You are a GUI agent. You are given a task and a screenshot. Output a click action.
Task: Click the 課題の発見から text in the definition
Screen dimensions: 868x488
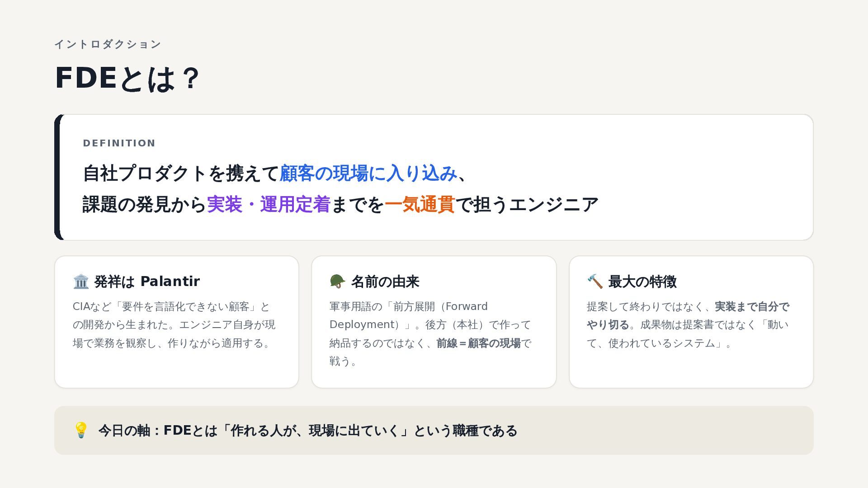click(144, 205)
